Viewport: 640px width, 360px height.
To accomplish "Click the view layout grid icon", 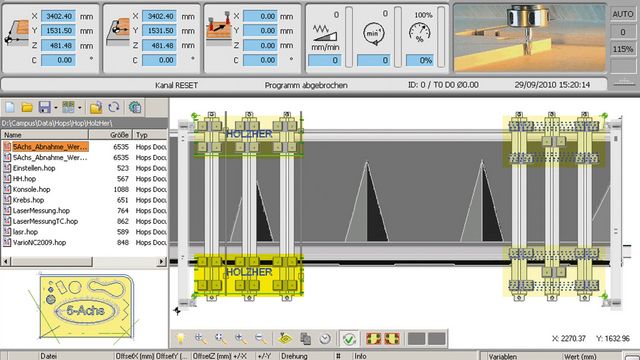I will (68, 107).
